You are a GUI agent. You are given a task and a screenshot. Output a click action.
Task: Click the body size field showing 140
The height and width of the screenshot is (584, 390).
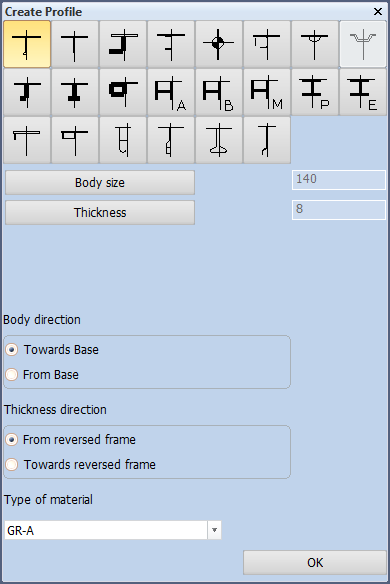click(x=339, y=180)
